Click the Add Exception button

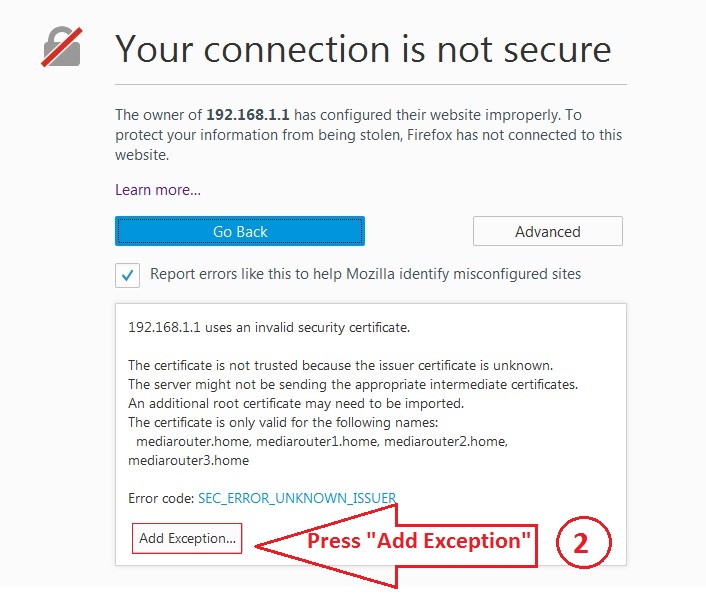[x=187, y=538]
